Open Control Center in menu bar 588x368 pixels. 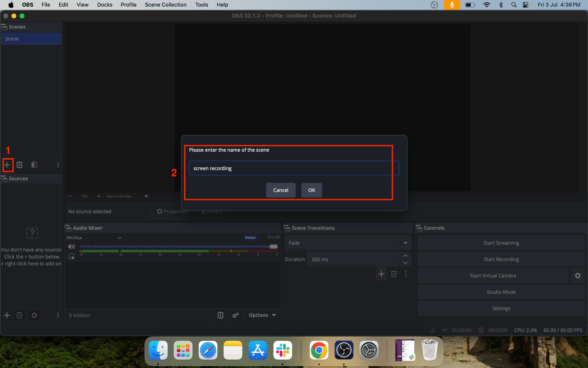click(x=526, y=5)
